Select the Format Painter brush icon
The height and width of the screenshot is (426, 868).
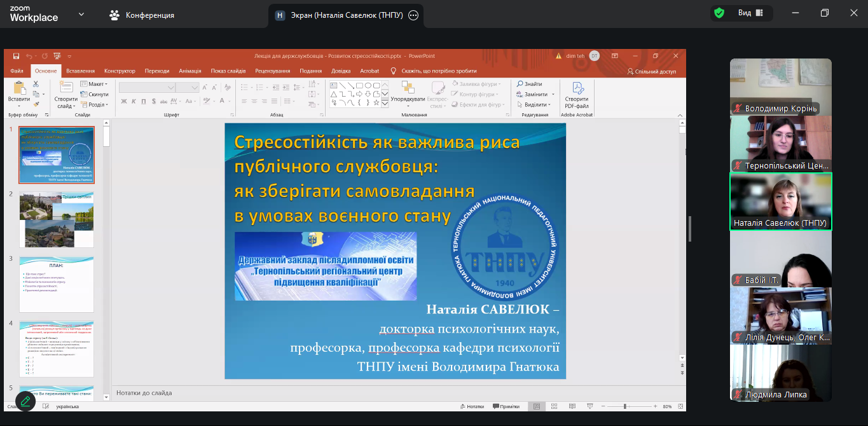point(36,104)
